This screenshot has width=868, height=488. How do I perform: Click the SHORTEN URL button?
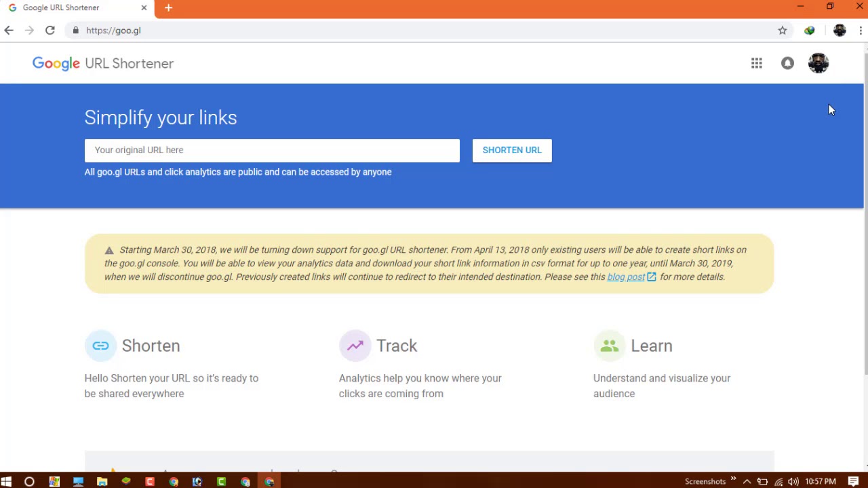coord(512,150)
